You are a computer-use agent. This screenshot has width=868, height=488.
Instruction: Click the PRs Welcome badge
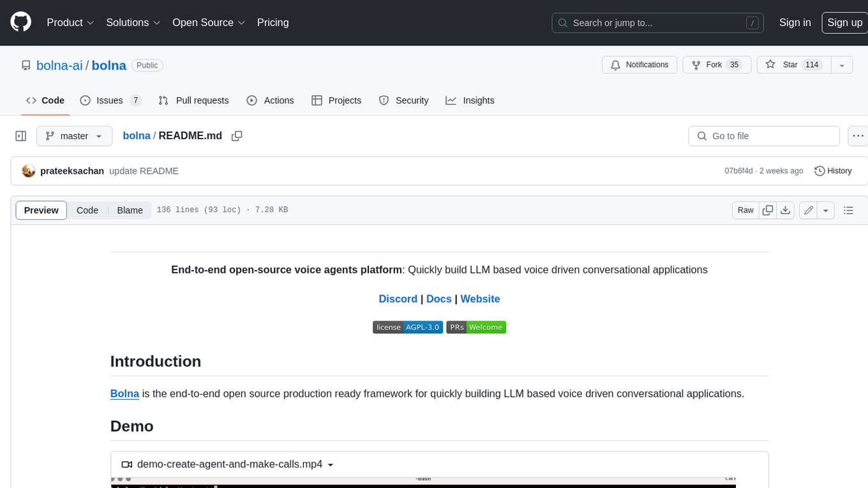[476, 327]
